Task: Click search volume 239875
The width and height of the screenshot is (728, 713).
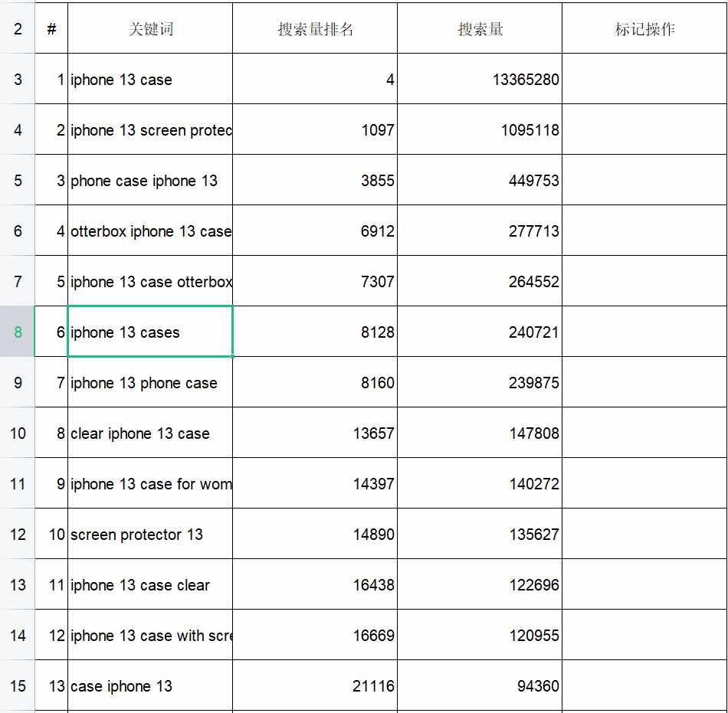Action: click(x=480, y=382)
